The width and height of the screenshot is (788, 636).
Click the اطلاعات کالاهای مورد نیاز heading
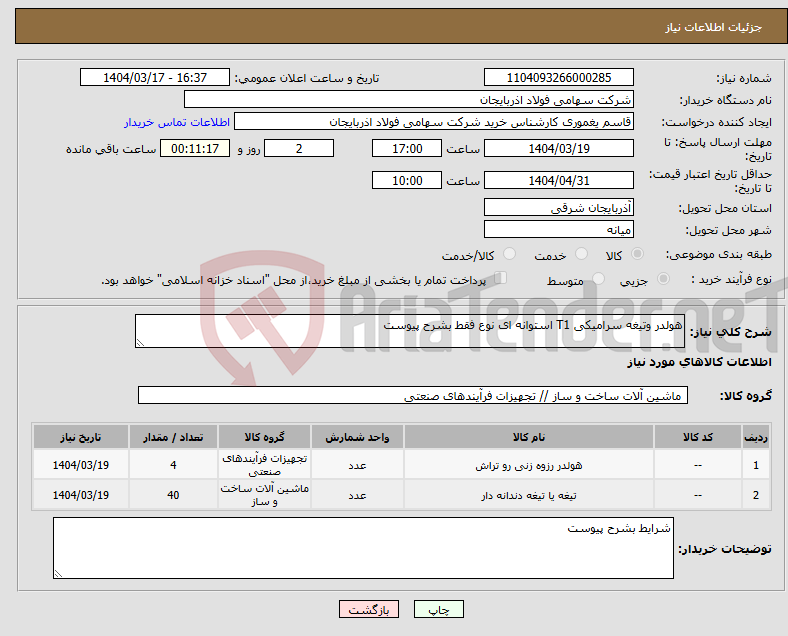tap(699, 362)
